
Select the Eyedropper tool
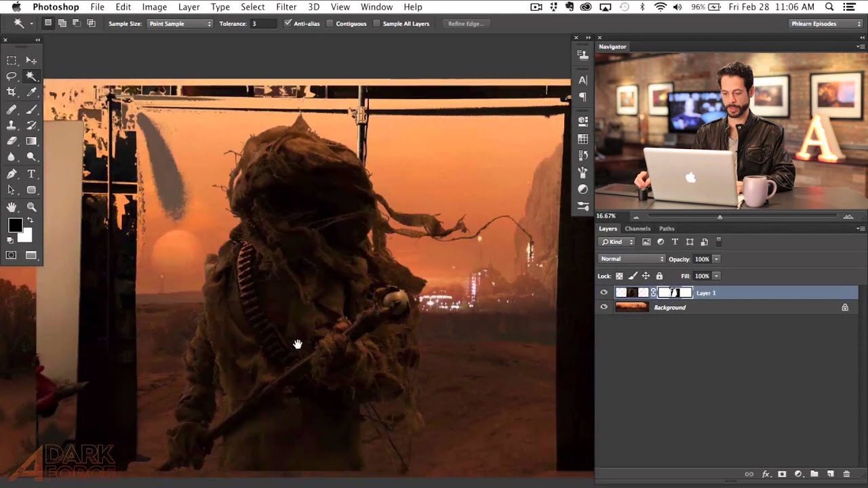point(31,92)
